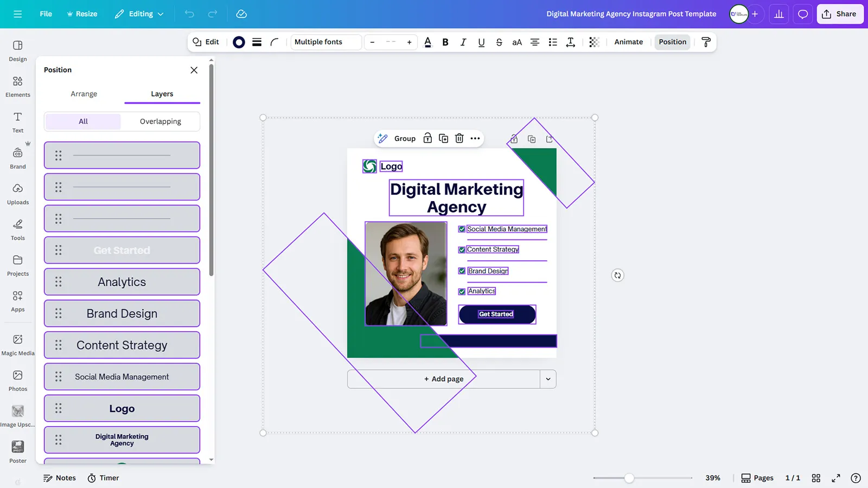Click the Group button

pyautogui.click(x=405, y=138)
